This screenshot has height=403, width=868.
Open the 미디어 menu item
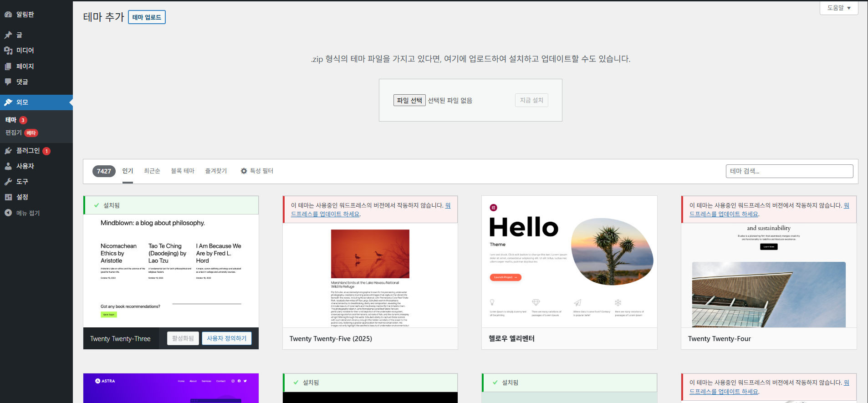click(36, 51)
